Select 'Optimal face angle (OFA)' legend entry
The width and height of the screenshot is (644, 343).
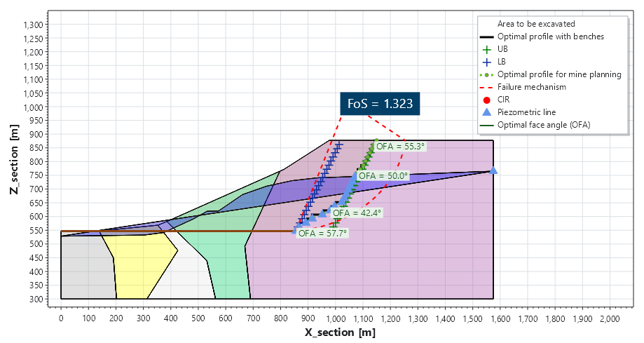[535, 125]
